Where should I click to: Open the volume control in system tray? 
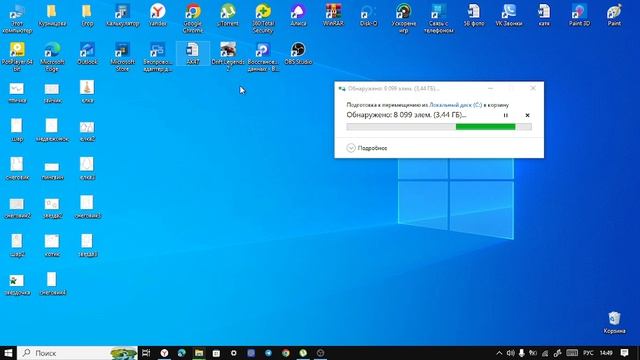click(511, 353)
